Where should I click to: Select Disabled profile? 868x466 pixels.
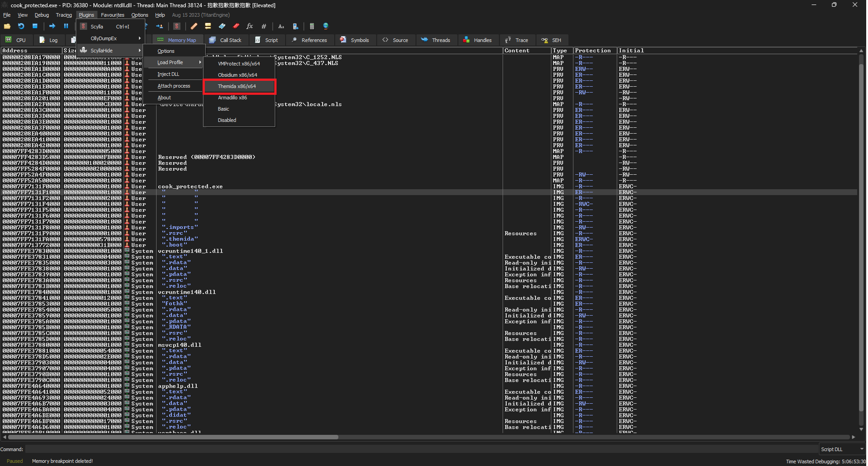point(239,120)
